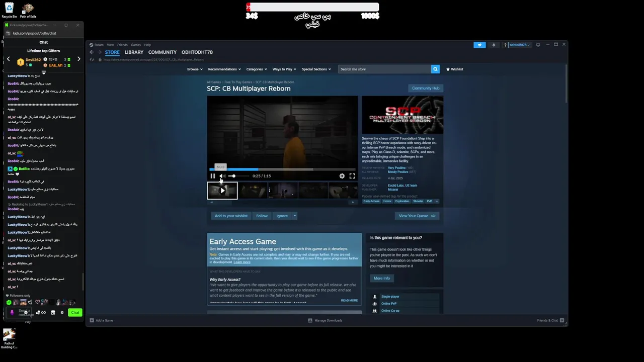Add a tag with the plus button

point(437,201)
